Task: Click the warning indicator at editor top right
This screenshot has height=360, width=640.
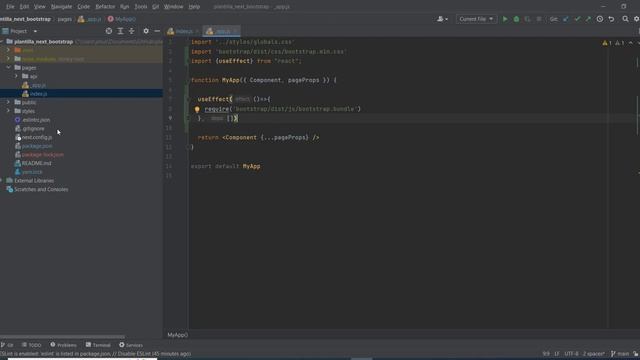Action: click(x=607, y=43)
